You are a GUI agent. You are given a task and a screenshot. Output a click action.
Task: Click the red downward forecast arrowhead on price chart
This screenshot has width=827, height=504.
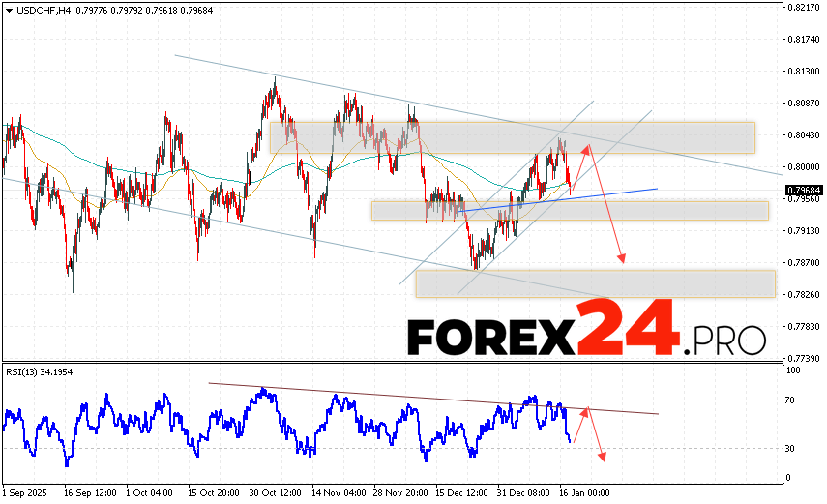[622, 258]
